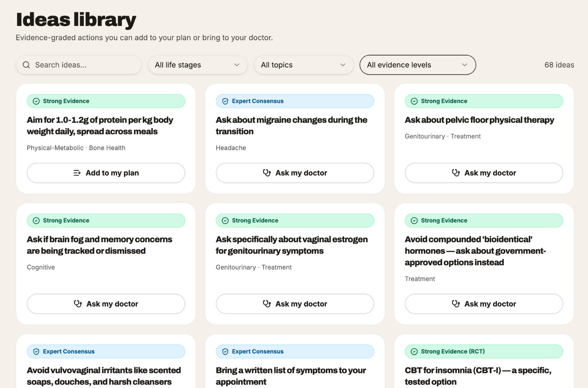Viewport: 588px width, 388px height.
Task: Open the All topics dropdown
Action: tap(303, 65)
